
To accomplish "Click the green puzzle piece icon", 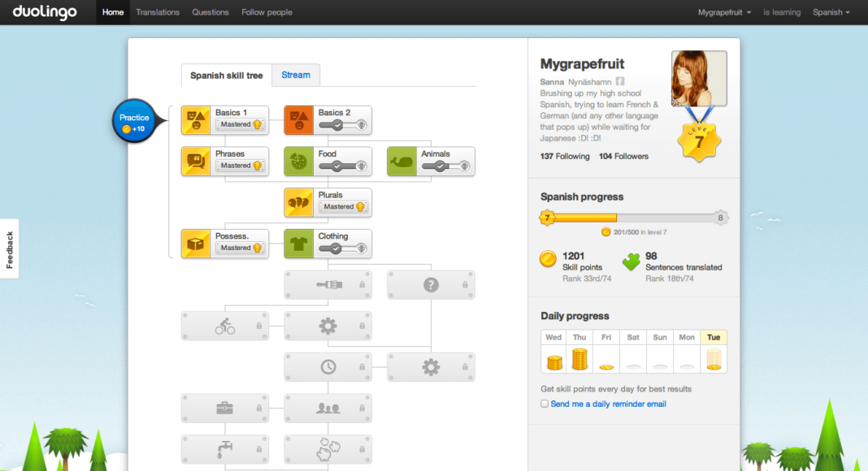I will (x=631, y=261).
